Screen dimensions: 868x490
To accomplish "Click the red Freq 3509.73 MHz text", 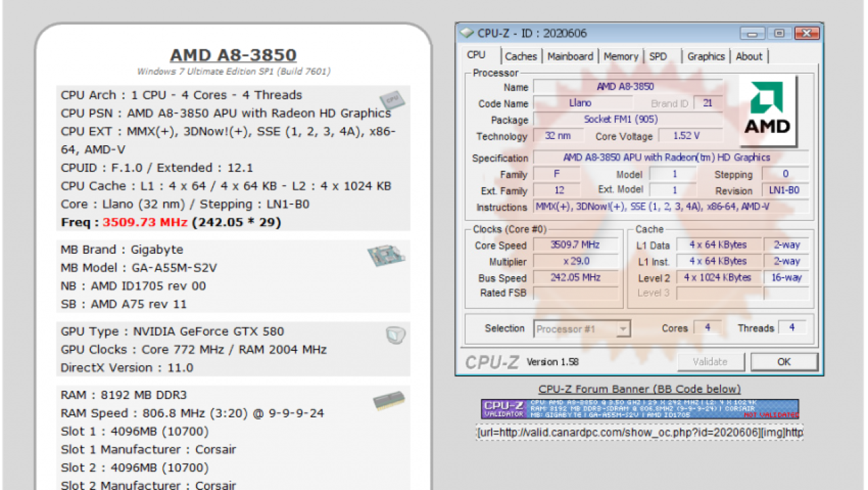I will (x=145, y=222).
